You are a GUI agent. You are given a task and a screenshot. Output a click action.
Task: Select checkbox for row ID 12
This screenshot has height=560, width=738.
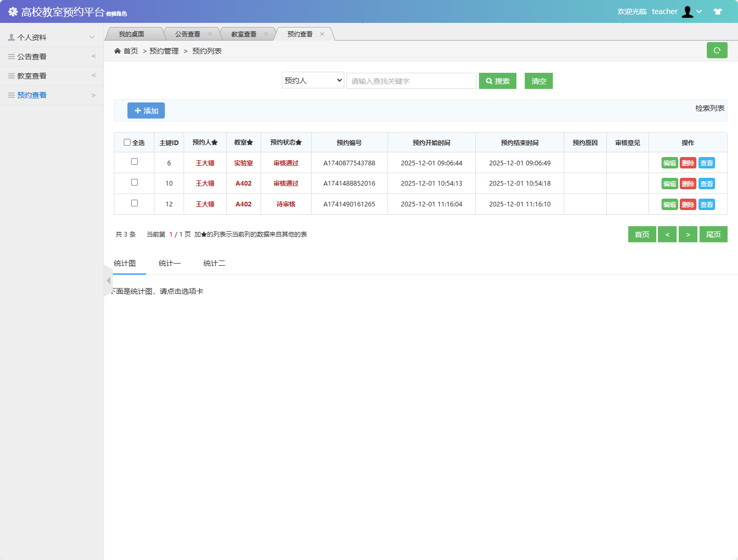tap(134, 203)
